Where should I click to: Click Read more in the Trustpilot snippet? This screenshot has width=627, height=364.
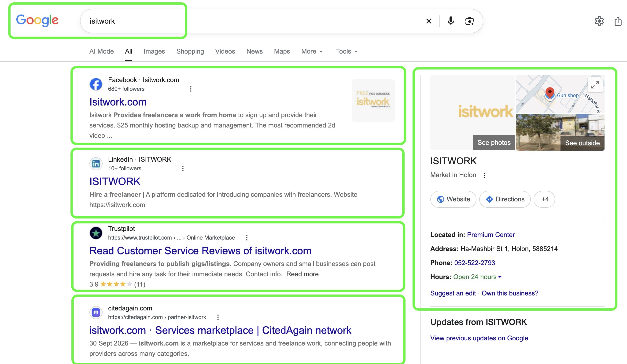302,274
